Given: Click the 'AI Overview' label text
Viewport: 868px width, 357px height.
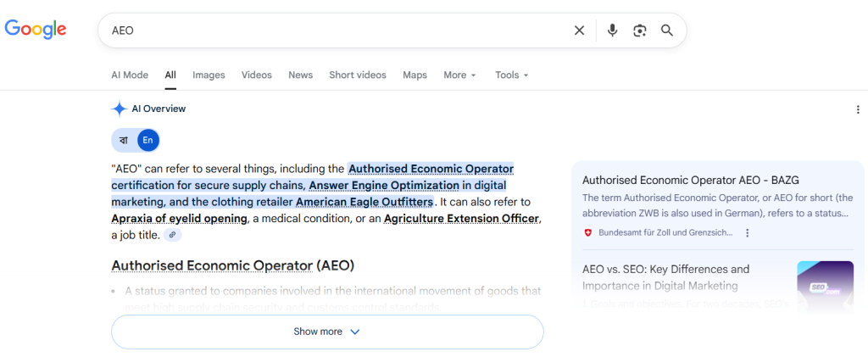Looking at the screenshot, I should point(159,109).
